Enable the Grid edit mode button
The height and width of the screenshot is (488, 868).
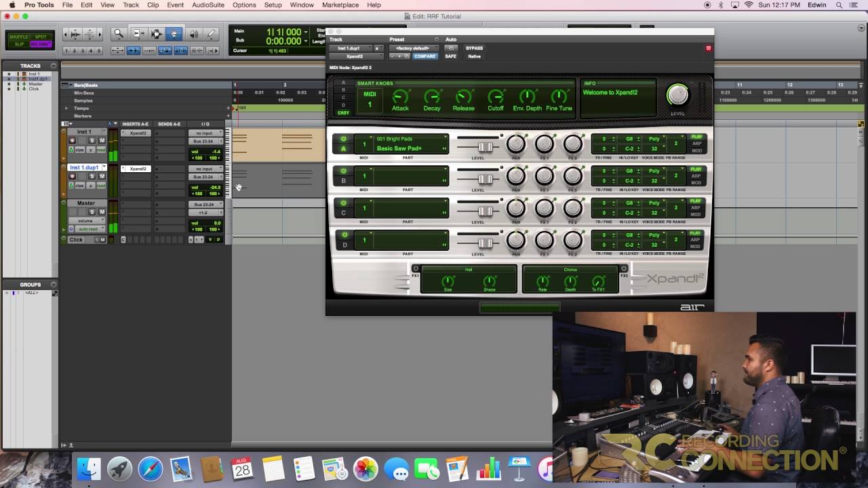point(41,44)
